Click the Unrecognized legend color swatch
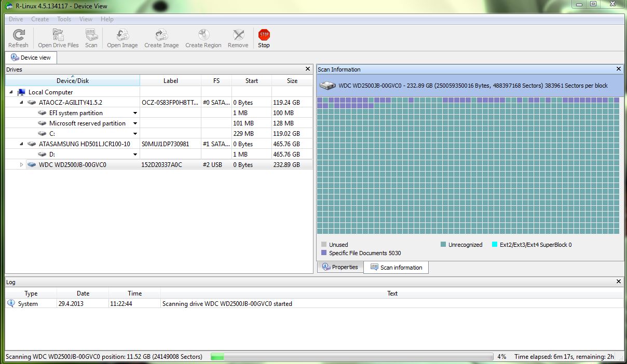Screen dimensions: 627x364 (443, 244)
